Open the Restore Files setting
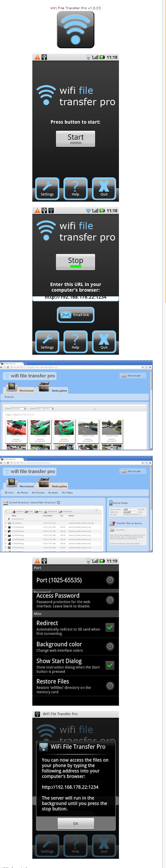This screenshot has width=166, height=868. (75, 686)
